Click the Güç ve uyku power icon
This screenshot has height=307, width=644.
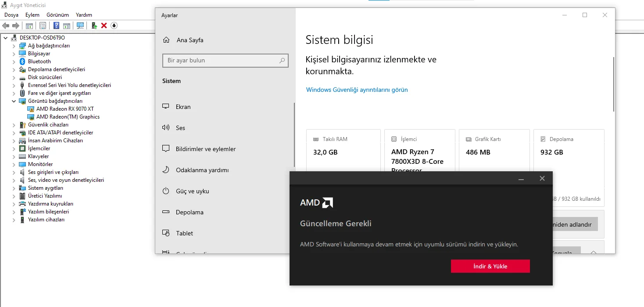(x=166, y=191)
